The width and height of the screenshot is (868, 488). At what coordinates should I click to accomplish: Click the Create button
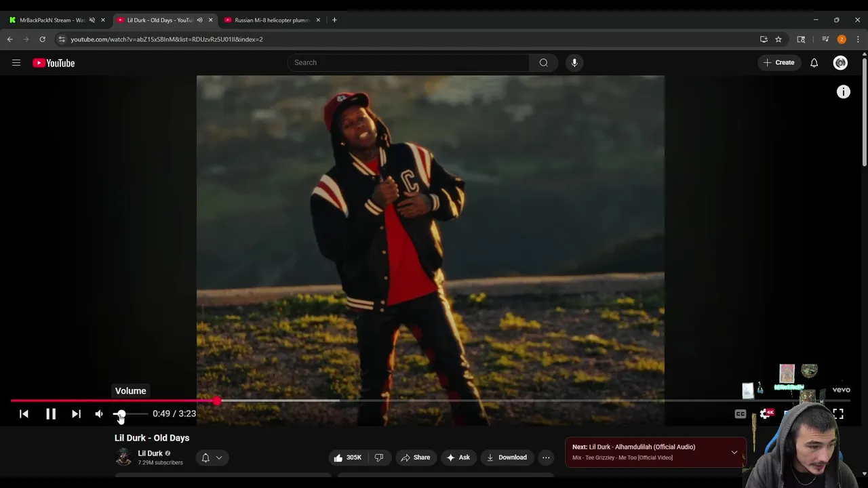coord(778,62)
